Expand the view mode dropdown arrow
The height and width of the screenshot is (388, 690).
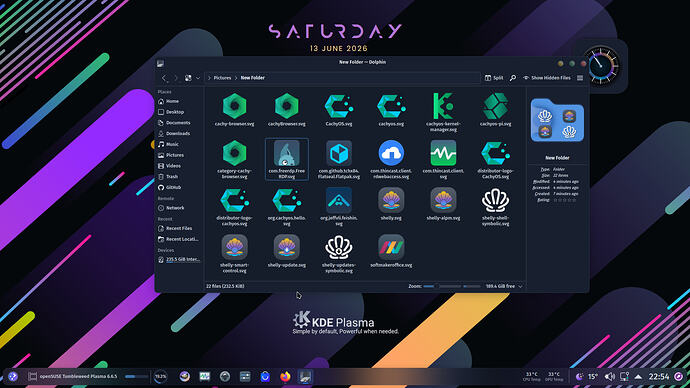tap(198, 78)
